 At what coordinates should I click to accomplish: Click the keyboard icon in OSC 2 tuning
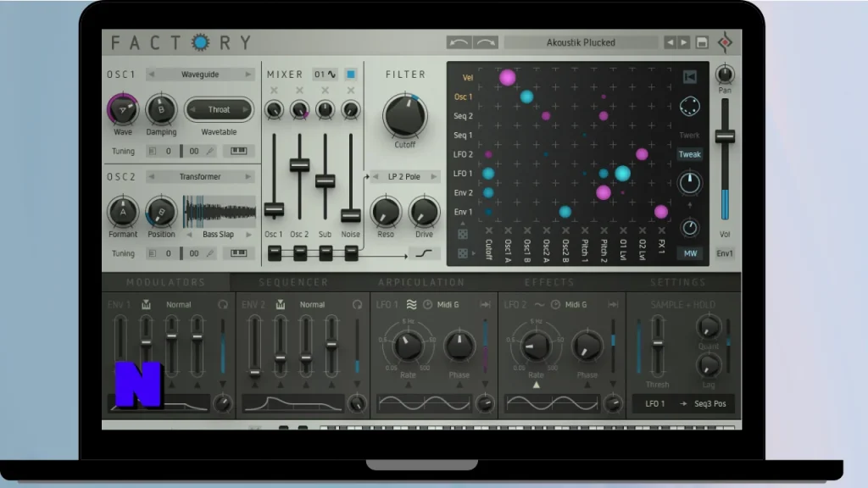pos(238,253)
